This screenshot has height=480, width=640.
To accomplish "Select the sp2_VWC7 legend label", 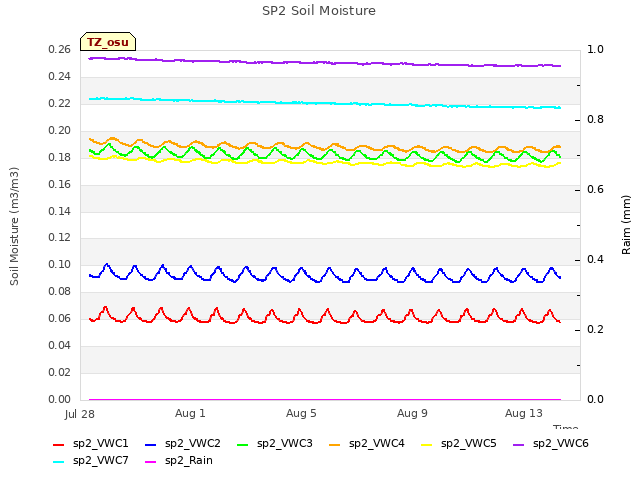I will click(x=100, y=461).
